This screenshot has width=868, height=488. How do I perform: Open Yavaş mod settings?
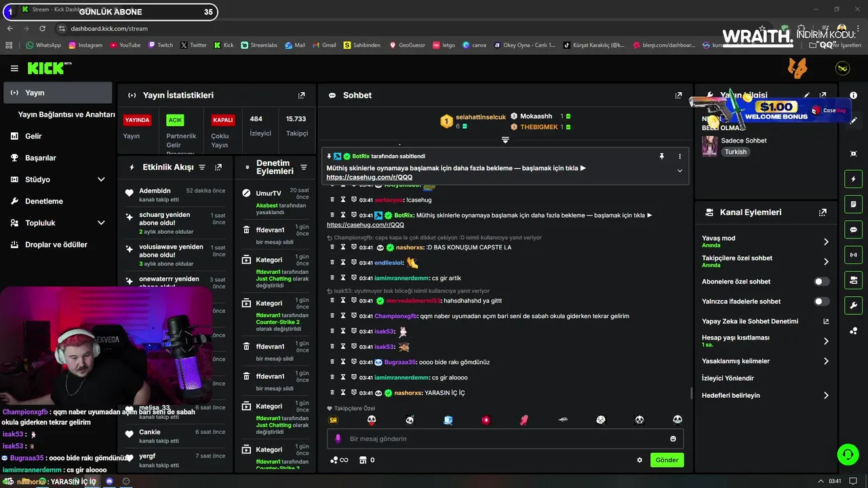pos(765,241)
